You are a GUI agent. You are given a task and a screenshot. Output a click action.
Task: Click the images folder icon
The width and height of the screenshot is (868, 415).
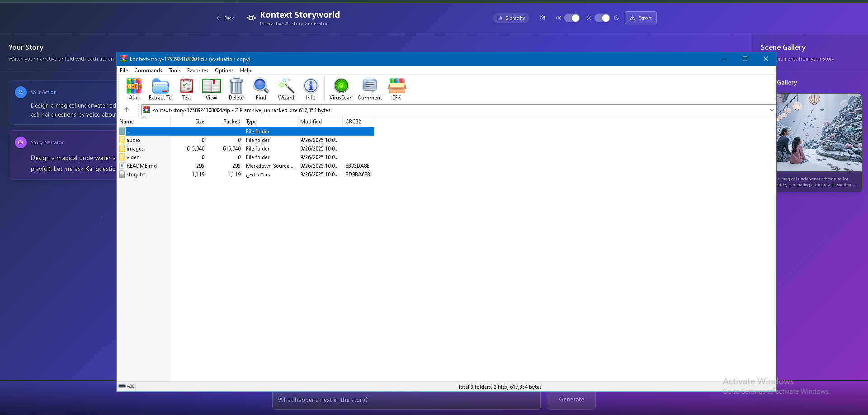pyautogui.click(x=122, y=149)
